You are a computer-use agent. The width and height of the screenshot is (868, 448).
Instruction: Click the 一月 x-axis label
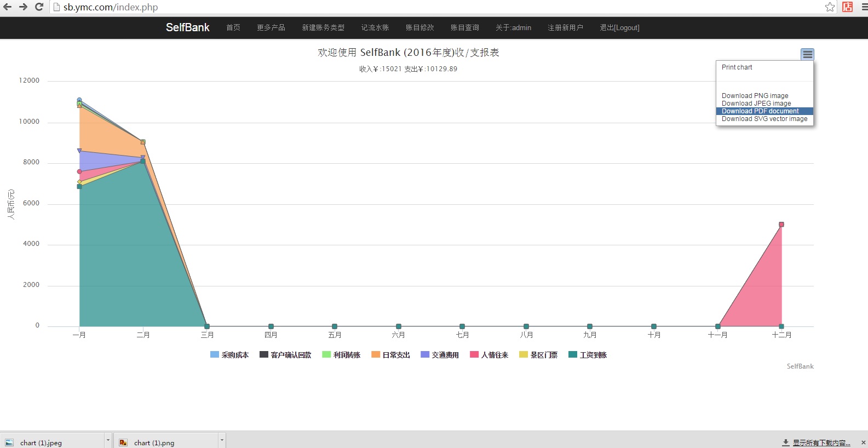[x=79, y=335]
